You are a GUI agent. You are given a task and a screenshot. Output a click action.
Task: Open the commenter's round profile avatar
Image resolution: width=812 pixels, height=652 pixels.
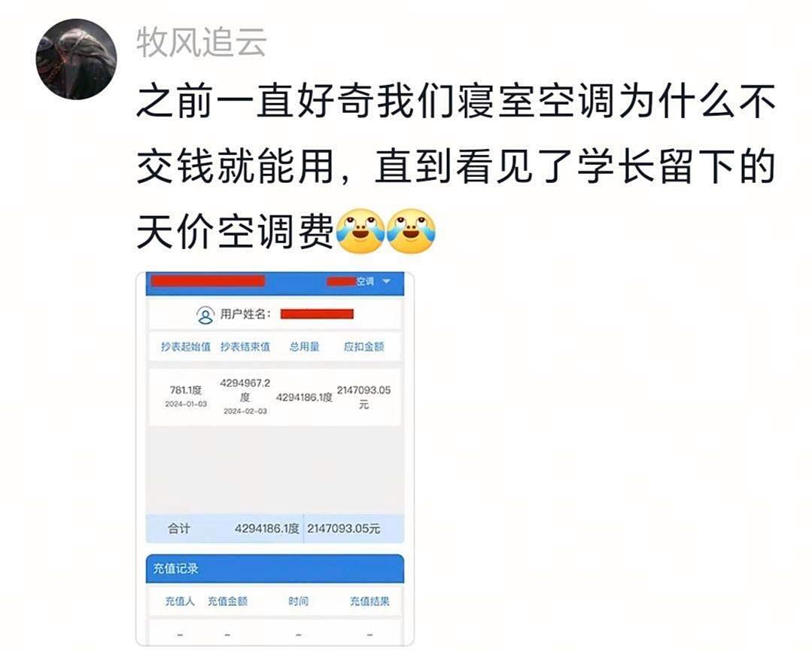[x=76, y=59]
